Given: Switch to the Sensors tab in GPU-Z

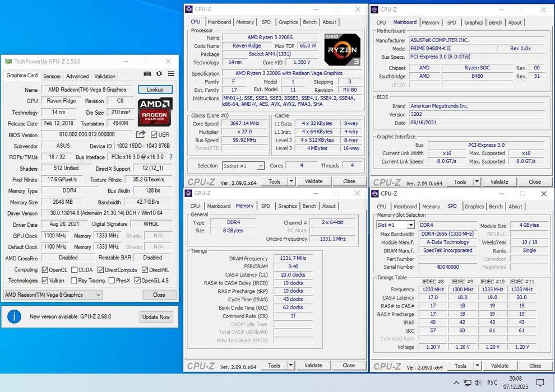Looking at the screenshot, I should (x=52, y=76).
